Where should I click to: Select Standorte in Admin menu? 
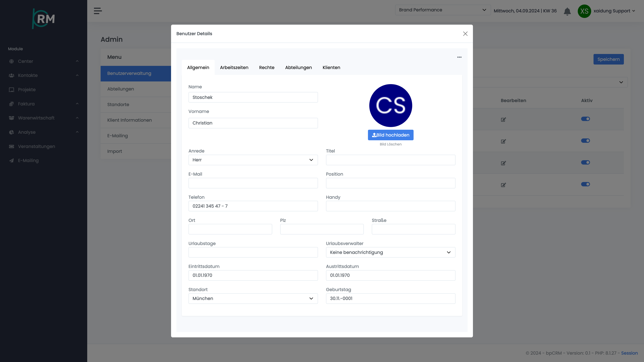pyautogui.click(x=136, y=104)
